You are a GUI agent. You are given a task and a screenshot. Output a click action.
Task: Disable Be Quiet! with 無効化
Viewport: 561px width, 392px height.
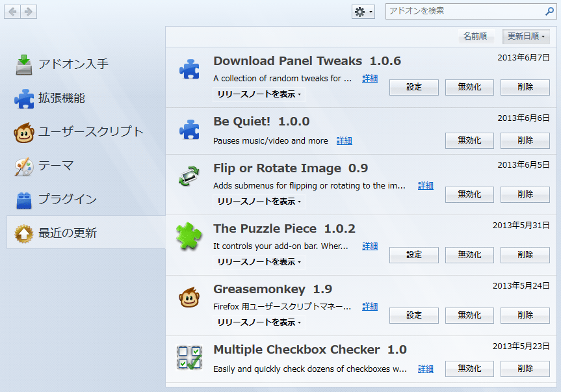click(x=469, y=140)
